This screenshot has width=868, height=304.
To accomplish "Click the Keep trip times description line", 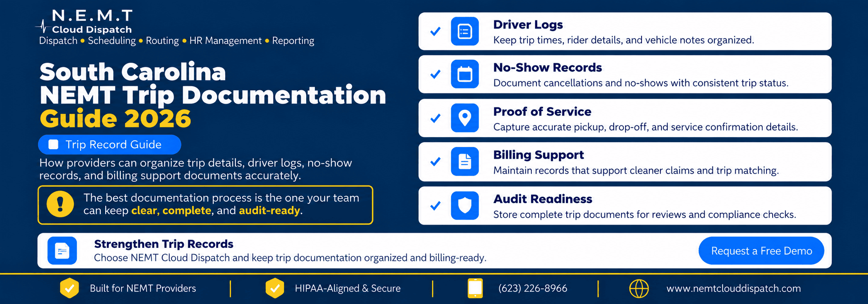I will tap(624, 40).
